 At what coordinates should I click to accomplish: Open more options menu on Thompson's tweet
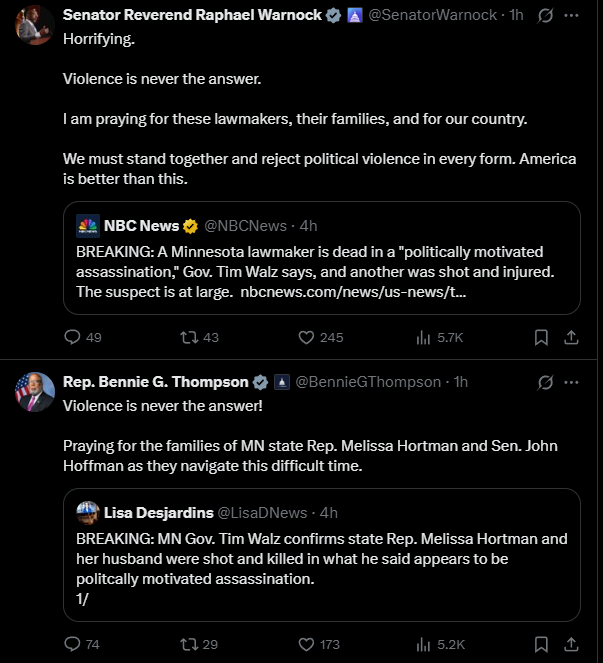tap(571, 383)
